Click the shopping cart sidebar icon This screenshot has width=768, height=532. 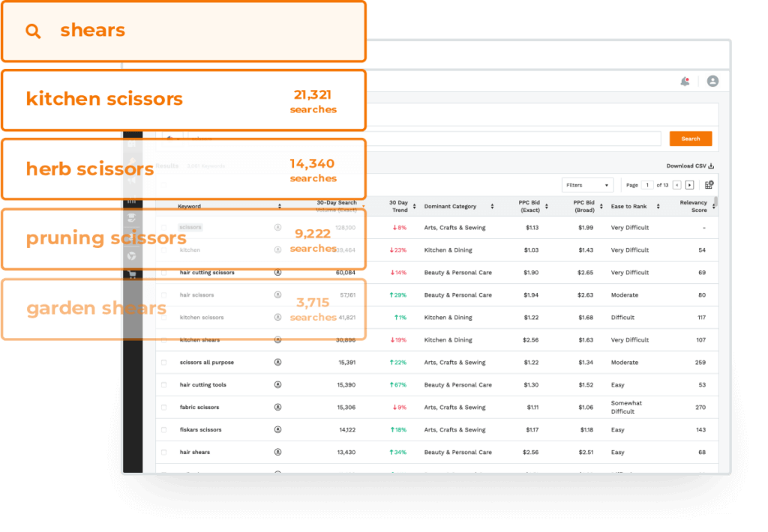point(132,274)
